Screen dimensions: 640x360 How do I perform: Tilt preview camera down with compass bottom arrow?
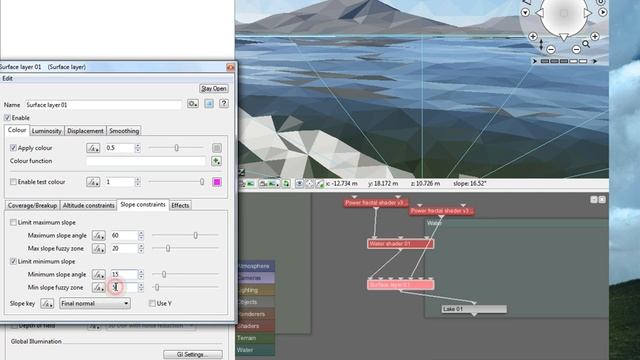564,37
